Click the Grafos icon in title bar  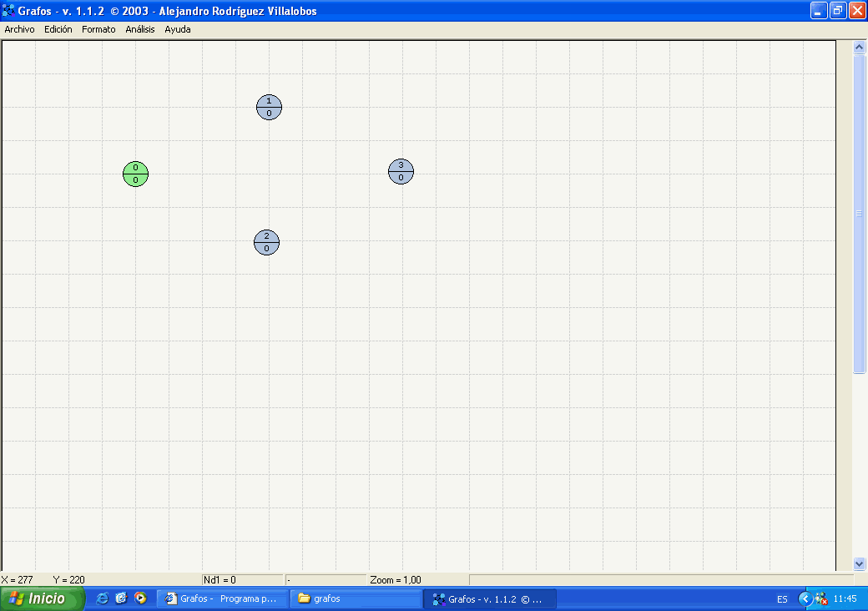click(x=9, y=11)
